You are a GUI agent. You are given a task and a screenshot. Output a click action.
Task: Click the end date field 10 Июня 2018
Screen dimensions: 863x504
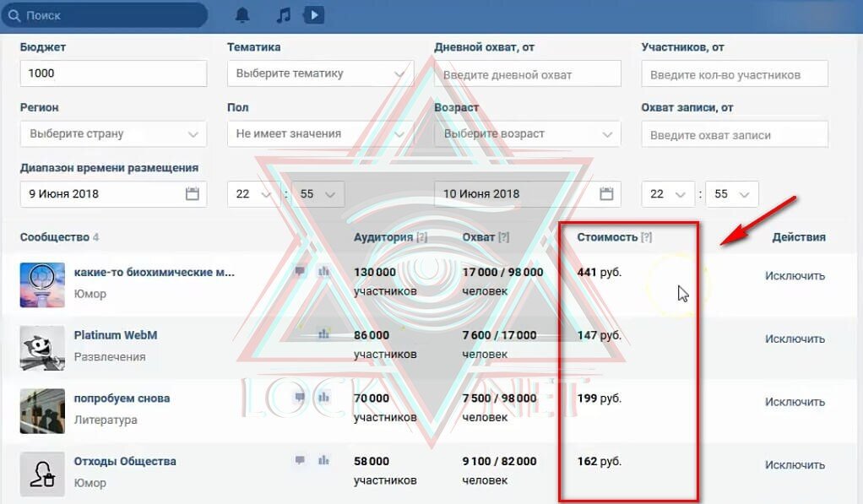coord(527,193)
